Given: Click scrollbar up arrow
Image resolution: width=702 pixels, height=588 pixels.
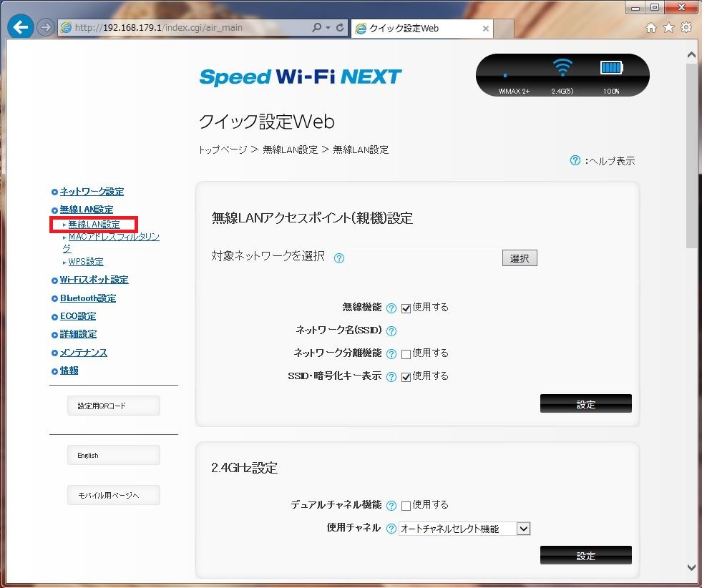Looking at the screenshot, I should tap(691, 54).
